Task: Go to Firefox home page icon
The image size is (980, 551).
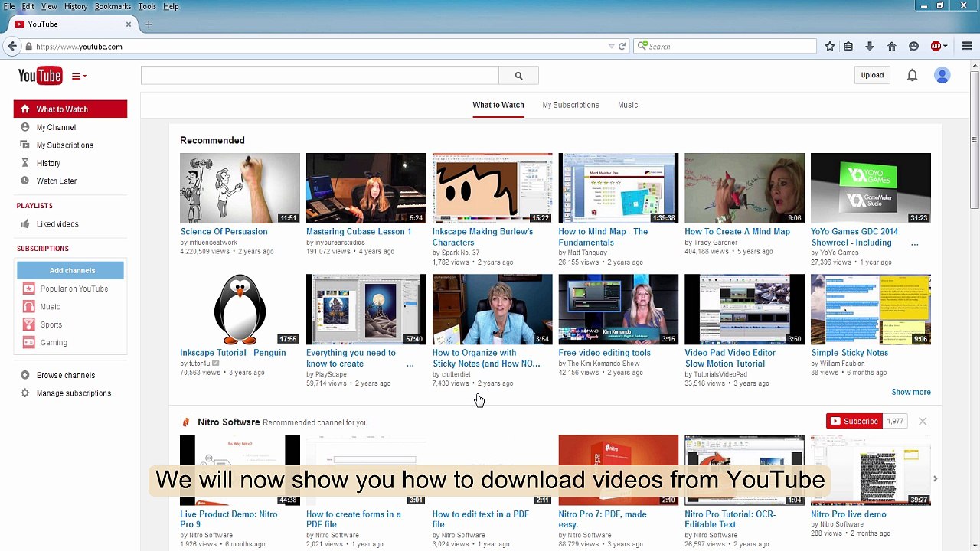Action: pyautogui.click(x=892, y=47)
